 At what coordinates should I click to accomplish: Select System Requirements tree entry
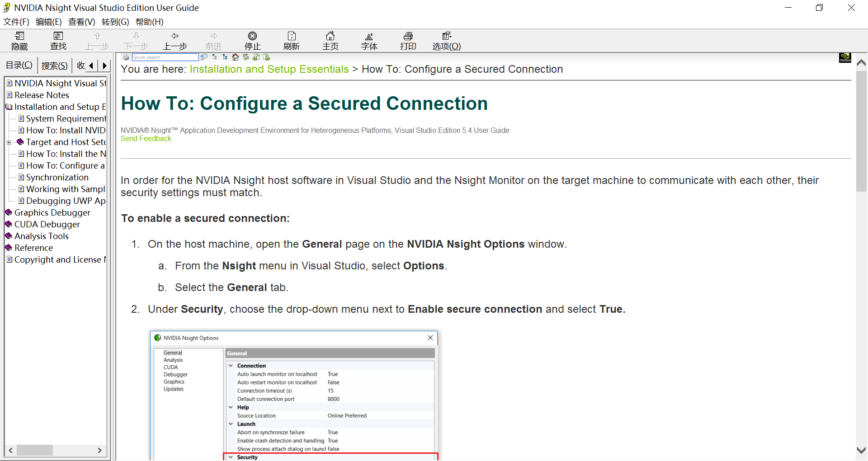(x=66, y=118)
